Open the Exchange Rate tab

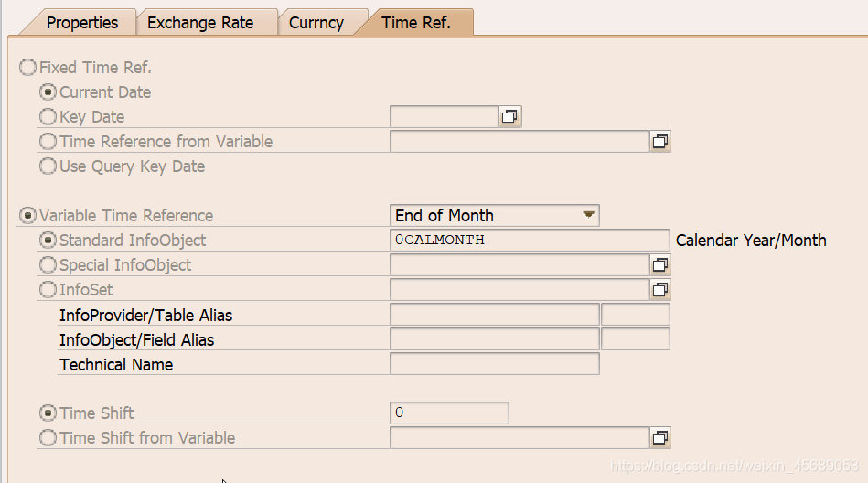[x=200, y=23]
